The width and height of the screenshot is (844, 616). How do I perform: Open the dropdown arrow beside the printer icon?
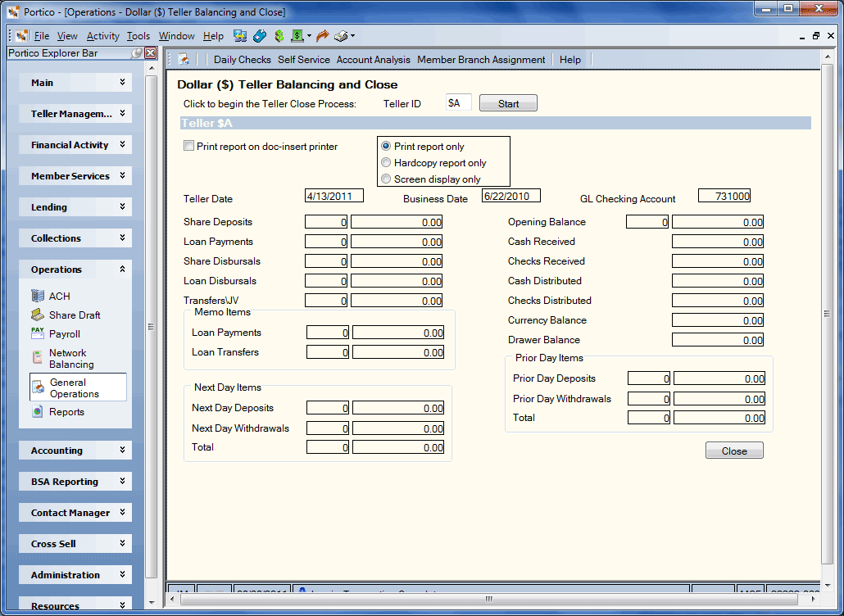(352, 36)
